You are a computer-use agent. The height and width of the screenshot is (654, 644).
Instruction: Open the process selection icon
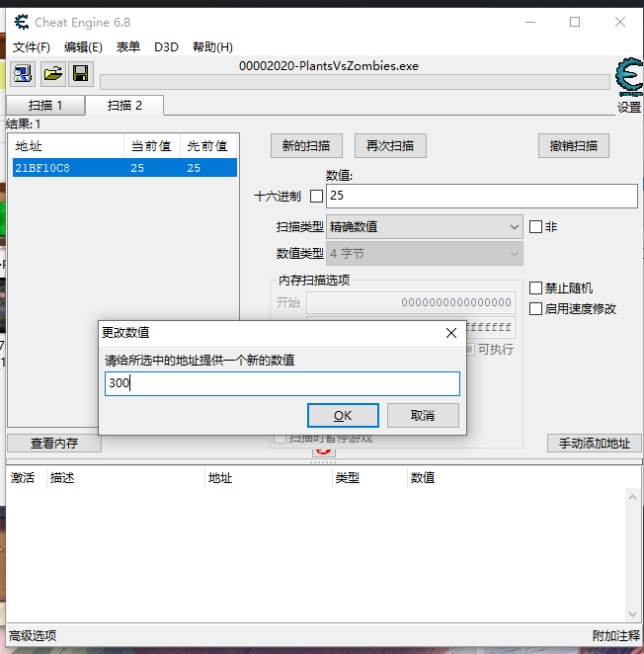pyautogui.click(x=23, y=74)
